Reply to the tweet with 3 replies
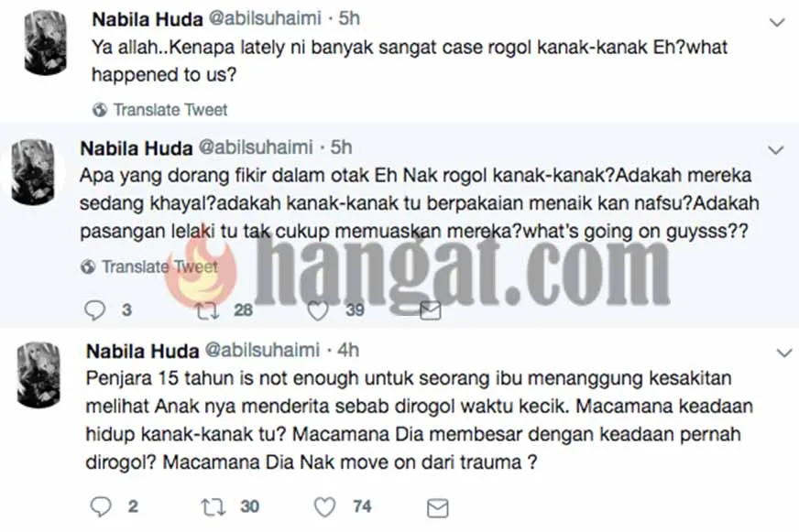Screen dimensions: 799x532 tap(94, 310)
